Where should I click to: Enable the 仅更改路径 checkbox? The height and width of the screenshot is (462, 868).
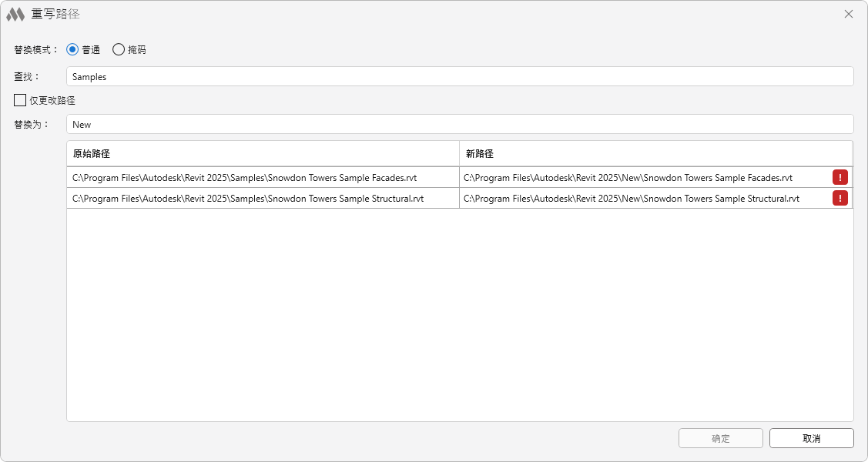tap(20, 100)
